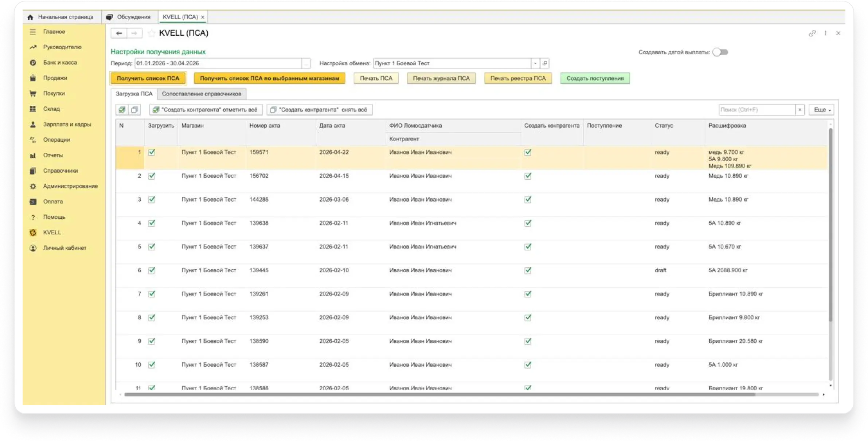
Task: Toggle Создать контрагента for act 139261
Action: [x=528, y=294]
